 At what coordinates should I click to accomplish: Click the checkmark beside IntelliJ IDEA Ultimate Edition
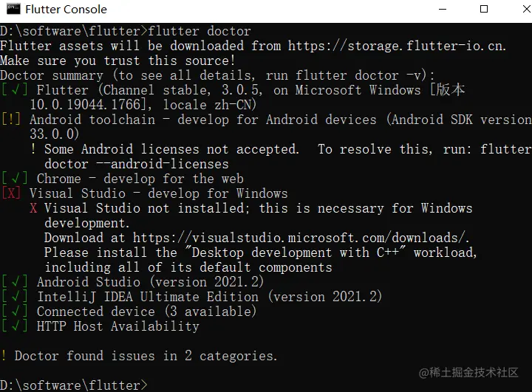(x=14, y=296)
